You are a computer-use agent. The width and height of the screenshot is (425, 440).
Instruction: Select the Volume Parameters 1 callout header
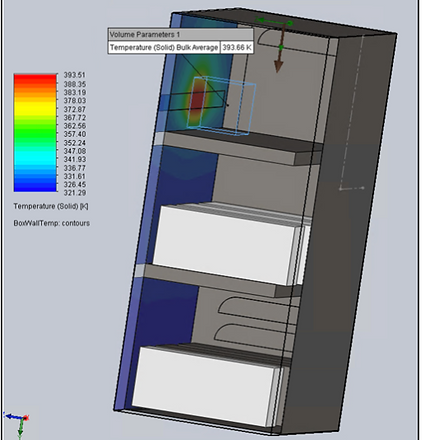point(180,35)
